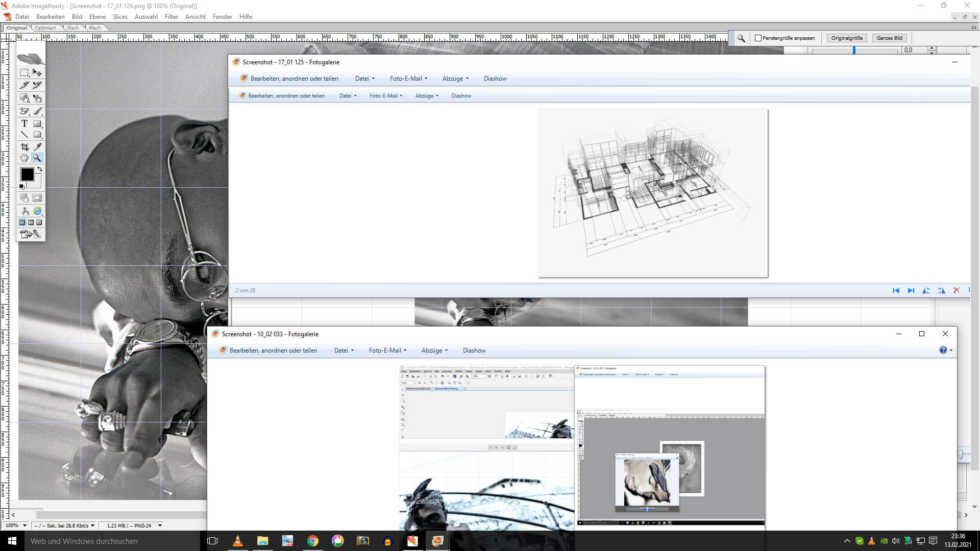The height and width of the screenshot is (551, 980).
Task: Select the Move tool in toolbox
Action: (37, 72)
